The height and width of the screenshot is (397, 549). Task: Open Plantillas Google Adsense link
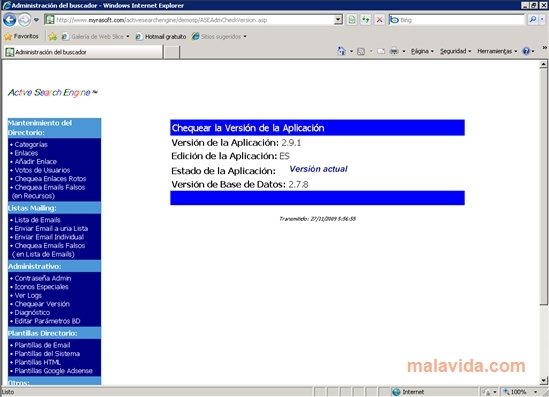[53, 371]
